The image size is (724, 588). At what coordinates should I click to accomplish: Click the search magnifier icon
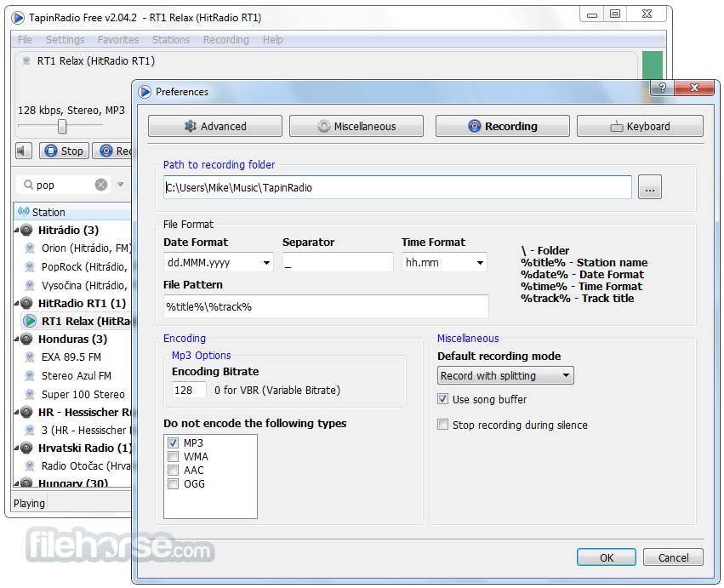[28, 185]
